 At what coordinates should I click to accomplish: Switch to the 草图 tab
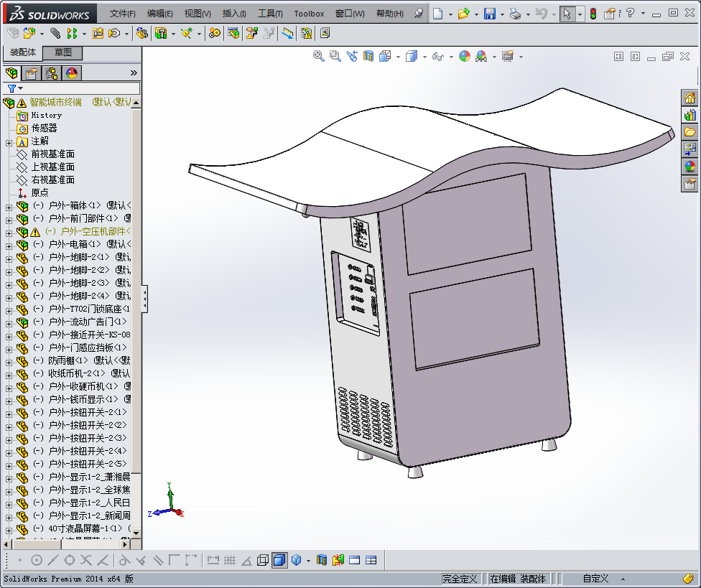[x=62, y=52]
